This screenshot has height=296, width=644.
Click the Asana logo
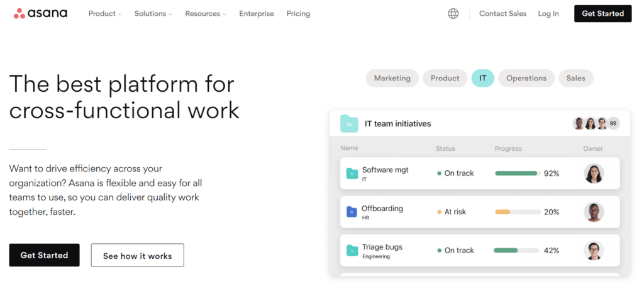coord(40,14)
